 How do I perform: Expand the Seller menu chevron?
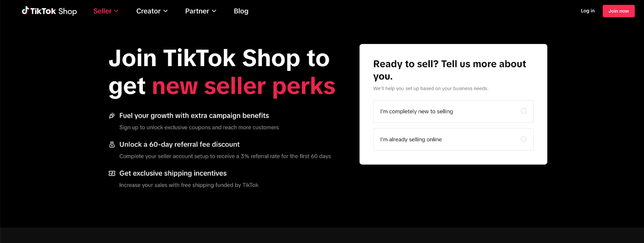(x=116, y=11)
